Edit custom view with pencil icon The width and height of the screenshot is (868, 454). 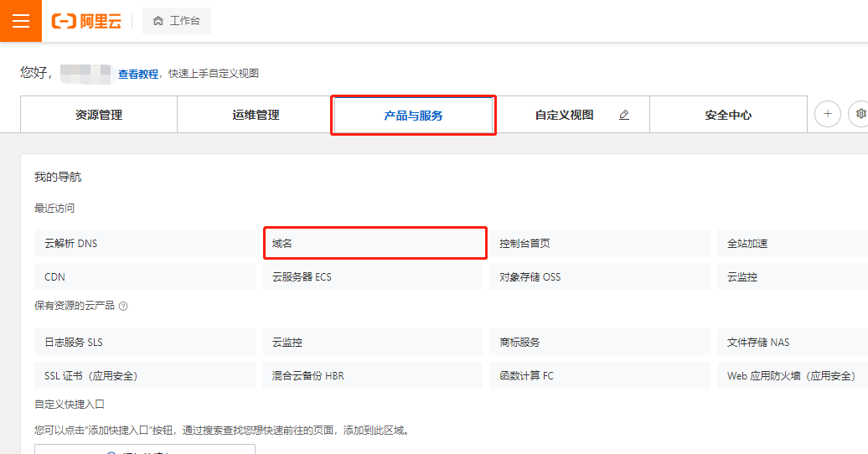[x=624, y=115]
